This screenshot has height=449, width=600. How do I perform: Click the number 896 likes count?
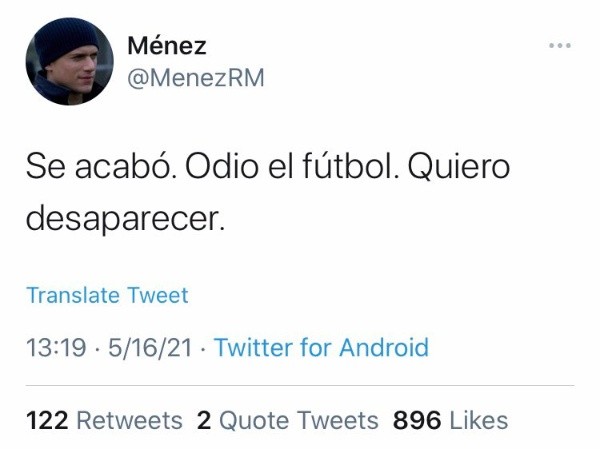click(x=417, y=421)
